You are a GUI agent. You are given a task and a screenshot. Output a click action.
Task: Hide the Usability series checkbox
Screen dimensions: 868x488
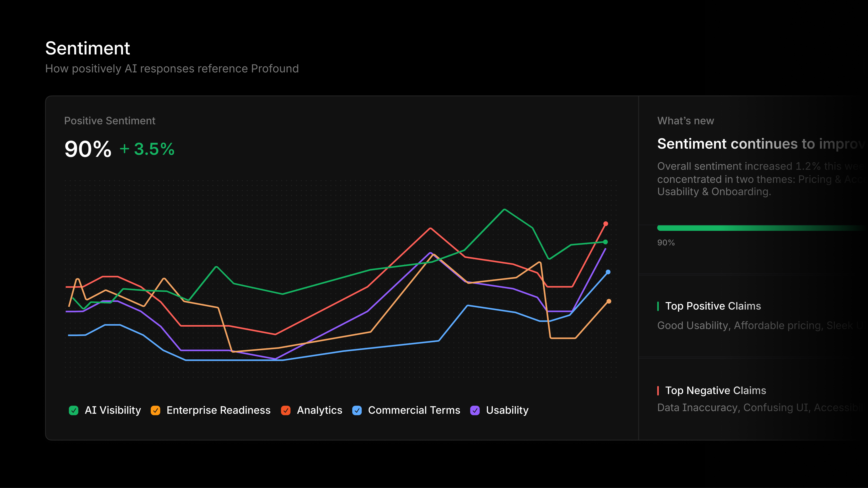(475, 410)
